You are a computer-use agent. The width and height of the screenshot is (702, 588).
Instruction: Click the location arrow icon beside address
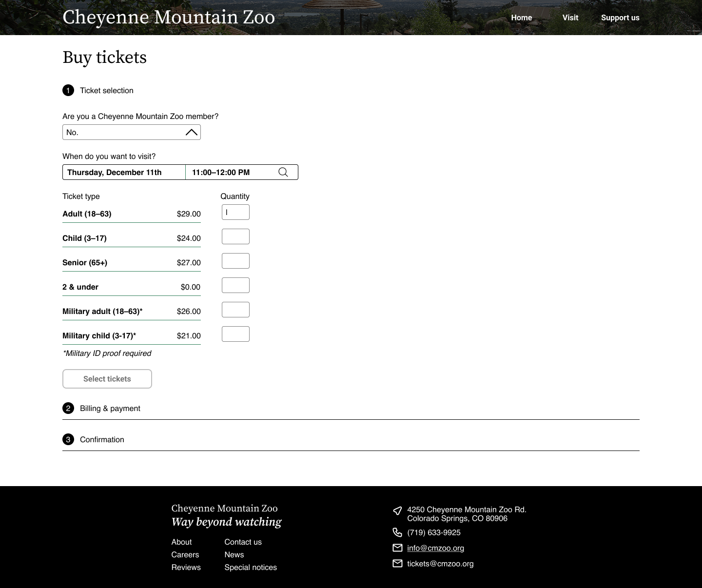click(397, 510)
